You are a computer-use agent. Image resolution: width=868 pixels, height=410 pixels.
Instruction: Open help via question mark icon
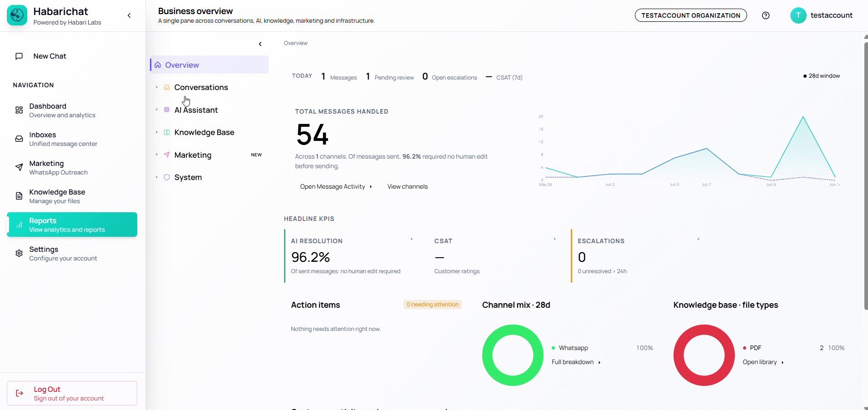pyautogui.click(x=766, y=15)
